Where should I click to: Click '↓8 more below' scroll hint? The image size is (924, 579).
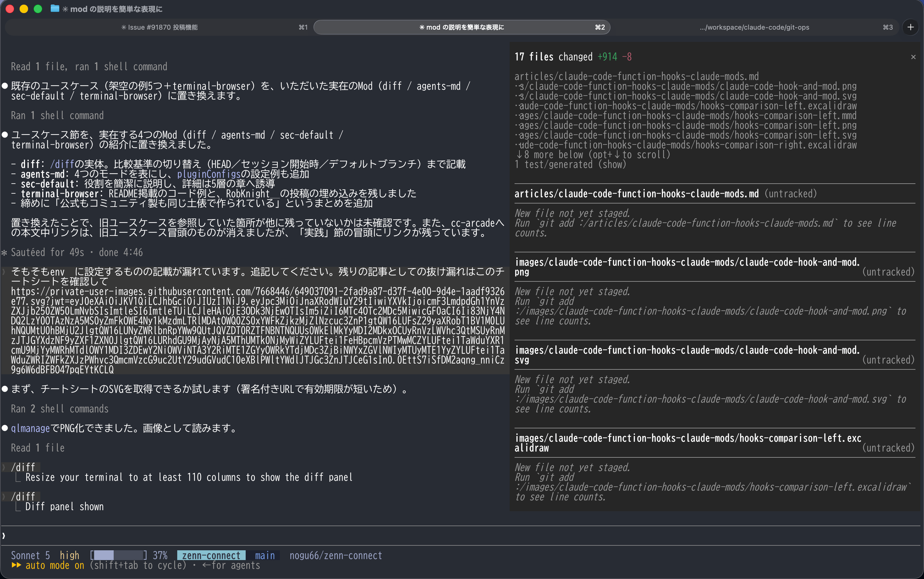pos(593,155)
